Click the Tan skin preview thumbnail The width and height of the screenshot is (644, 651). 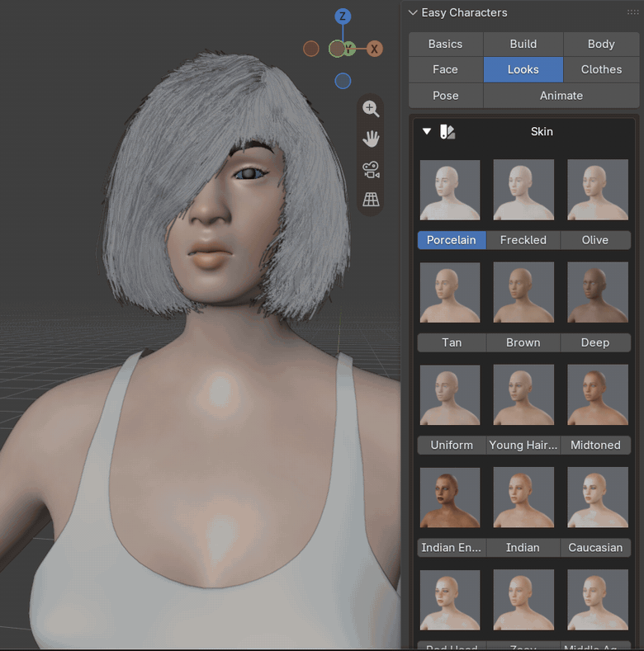click(450, 292)
